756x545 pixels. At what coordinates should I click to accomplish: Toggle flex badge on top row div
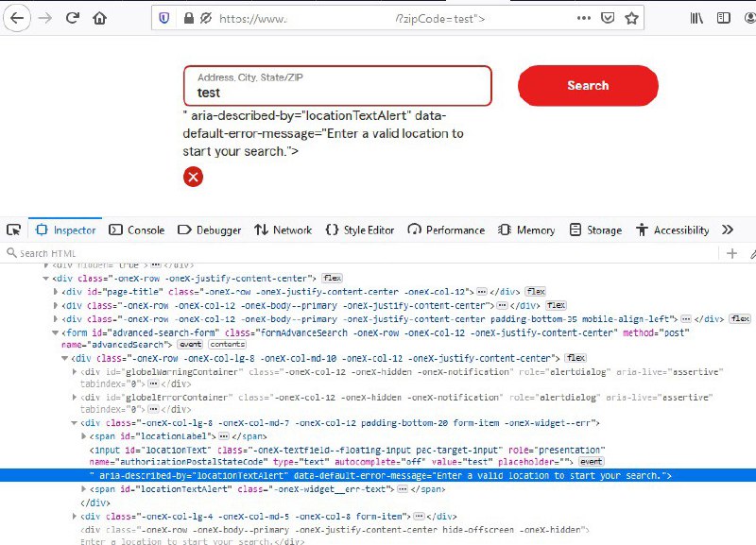[x=333, y=279]
